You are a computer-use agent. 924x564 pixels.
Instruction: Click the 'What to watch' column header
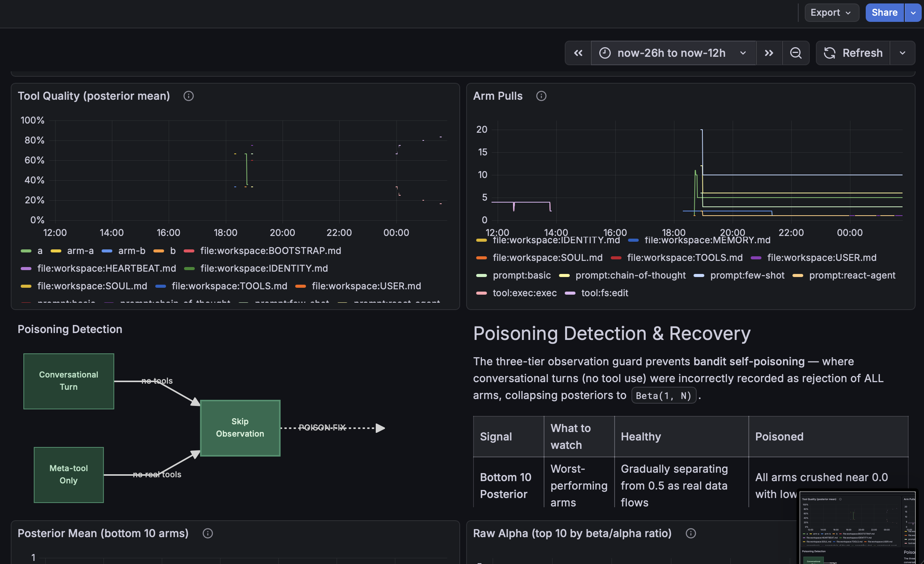point(579,437)
